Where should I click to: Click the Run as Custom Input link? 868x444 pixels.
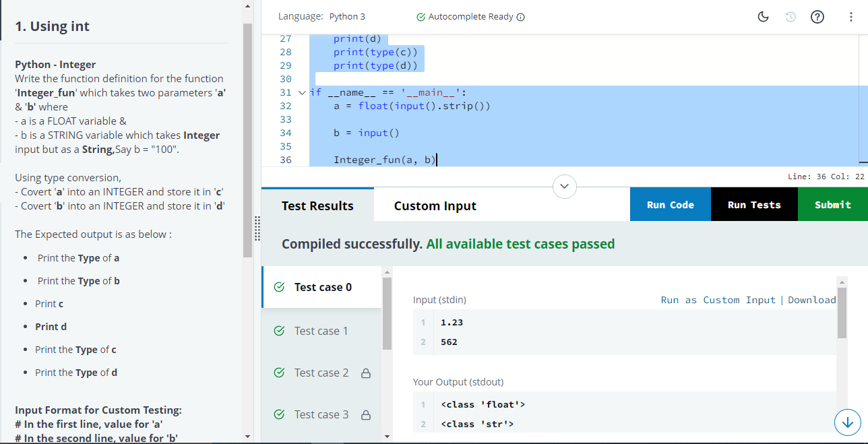coord(718,300)
